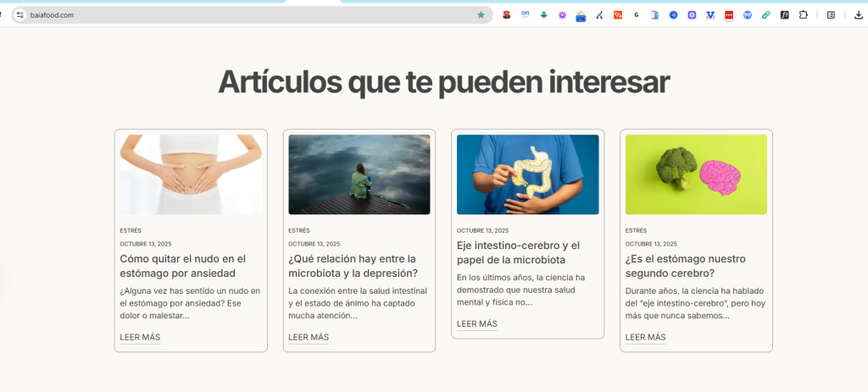The height and width of the screenshot is (392, 868).
Task: Click LEER MÁS under the segundo cerebro article
Action: pyautogui.click(x=645, y=337)
